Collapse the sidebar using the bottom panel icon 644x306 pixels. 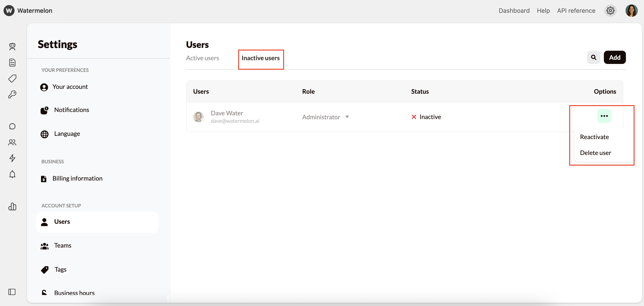point(12,292)
